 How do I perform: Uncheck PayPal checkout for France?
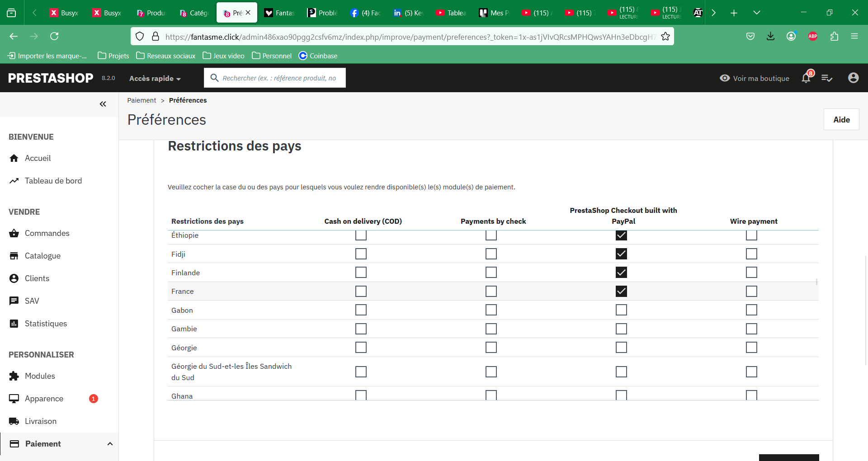pyautogui.click(x=621, y=292)
